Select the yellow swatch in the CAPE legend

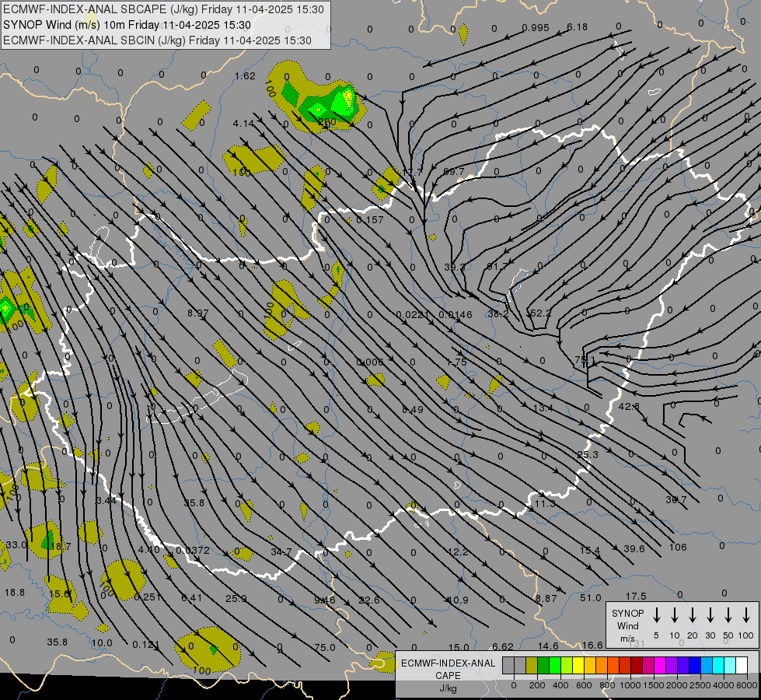[578, 666]
